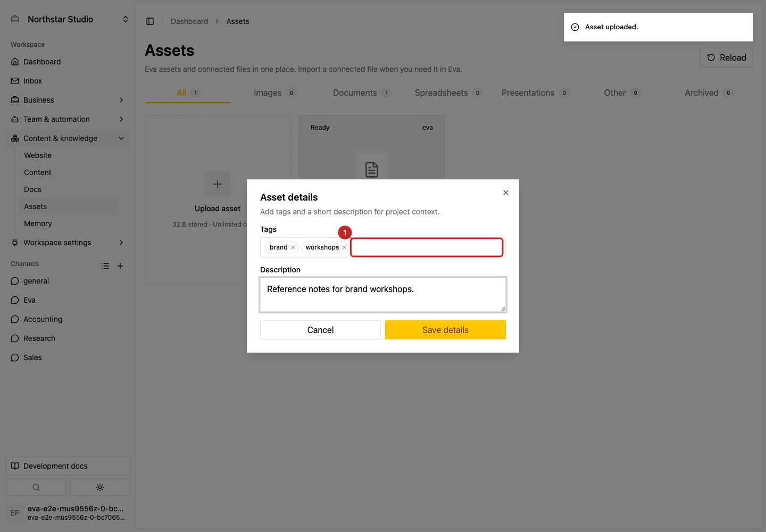766x532 pixels.
Task: View the Archived tab
Action: (x=709, y=93)
